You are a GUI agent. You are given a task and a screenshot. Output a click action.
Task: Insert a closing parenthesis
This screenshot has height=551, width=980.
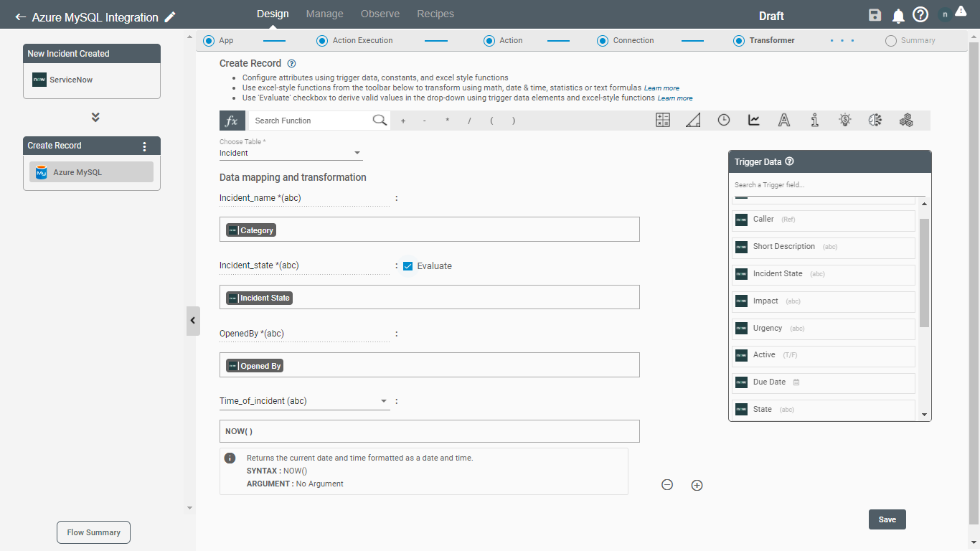coord(514,121)
